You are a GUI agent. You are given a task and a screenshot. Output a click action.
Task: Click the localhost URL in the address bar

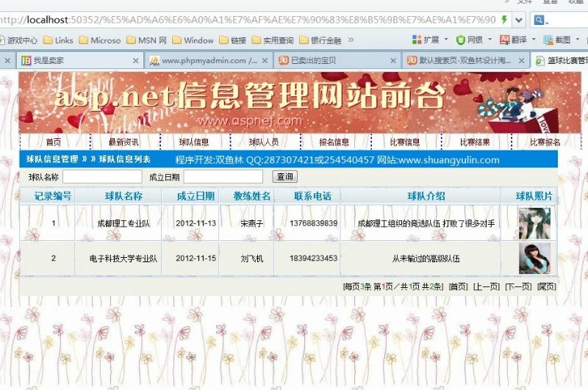point(248,20)
